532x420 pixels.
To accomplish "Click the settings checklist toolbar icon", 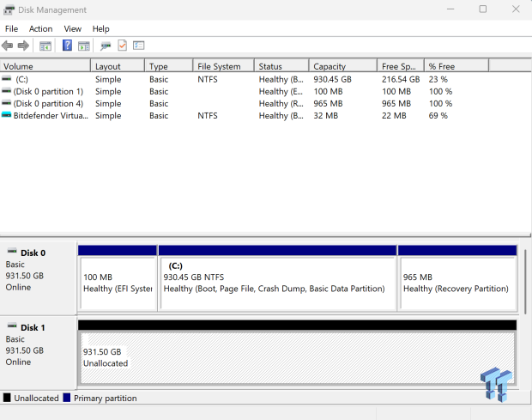I will pos(139,46).
